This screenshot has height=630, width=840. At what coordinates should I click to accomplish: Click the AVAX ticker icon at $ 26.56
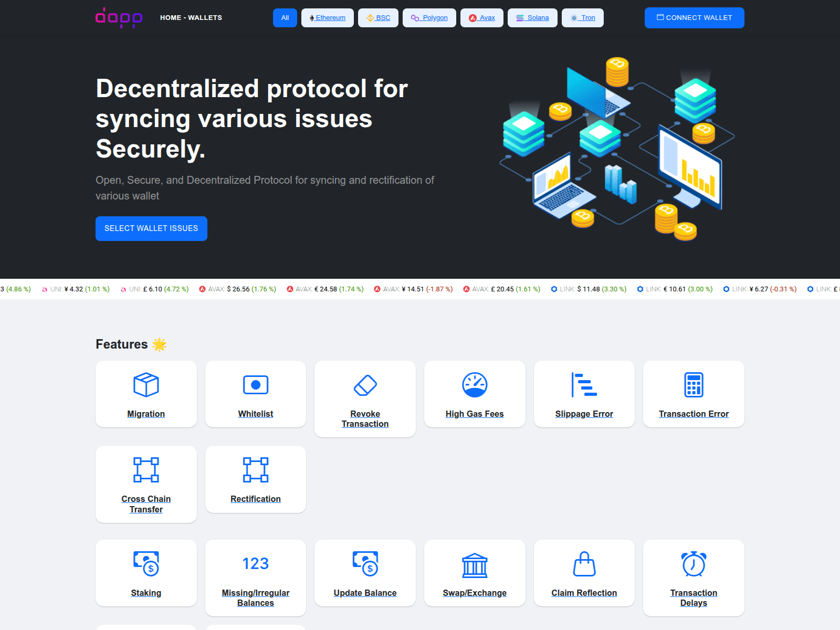[202, 289]
